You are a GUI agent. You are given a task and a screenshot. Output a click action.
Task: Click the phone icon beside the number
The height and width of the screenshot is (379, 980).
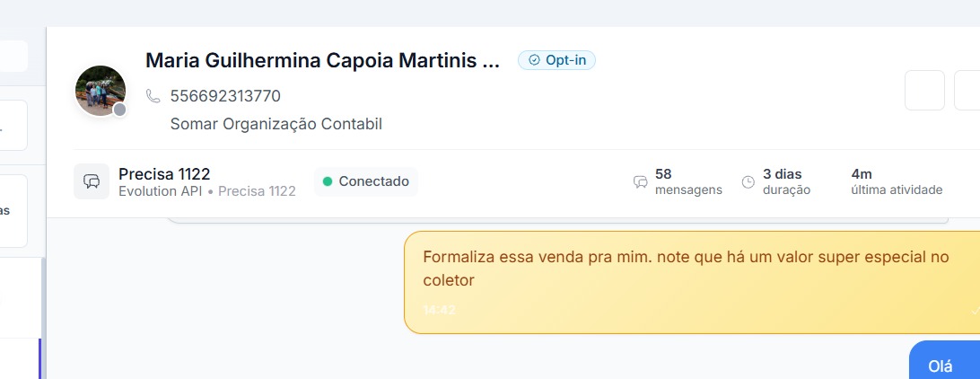[153, 96]
